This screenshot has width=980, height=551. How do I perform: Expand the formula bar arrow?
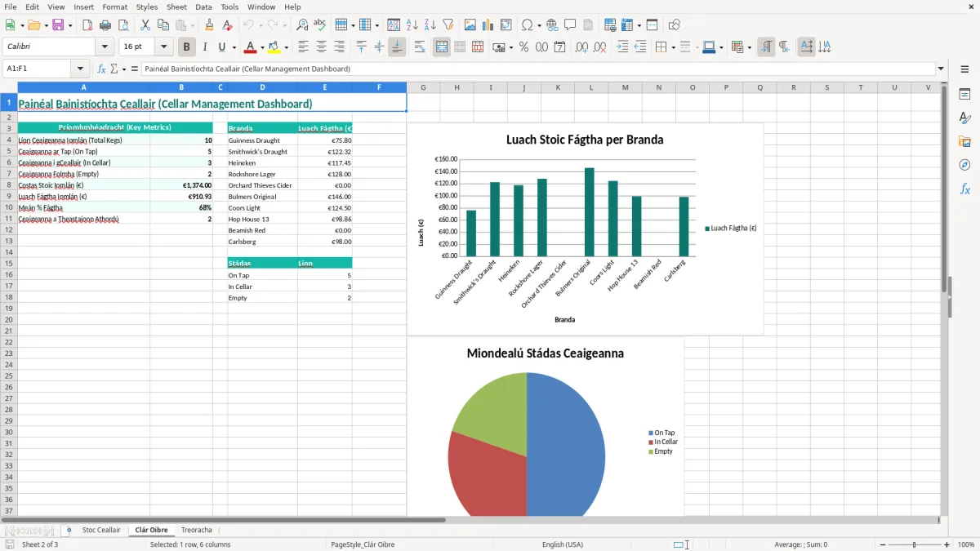point(942,69)
